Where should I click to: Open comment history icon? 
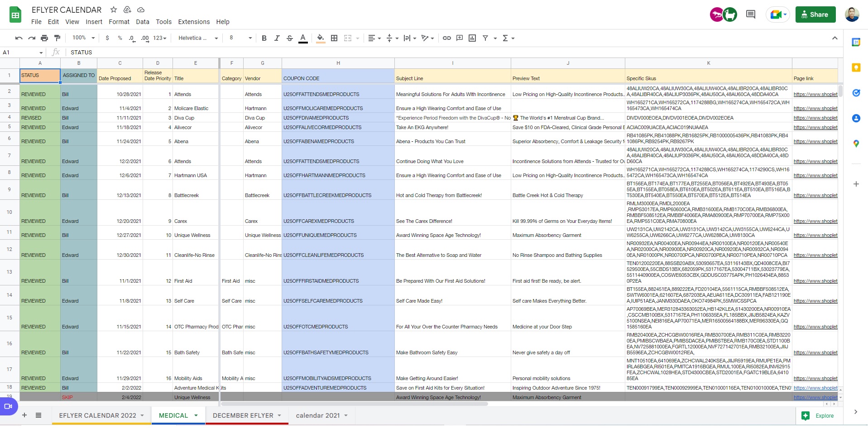click(750, 14)
